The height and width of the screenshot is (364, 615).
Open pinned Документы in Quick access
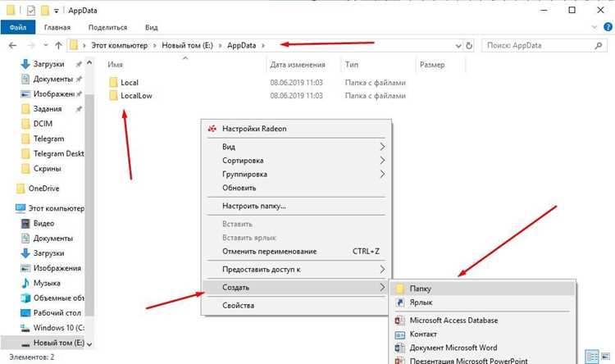[x=53, y=79]
